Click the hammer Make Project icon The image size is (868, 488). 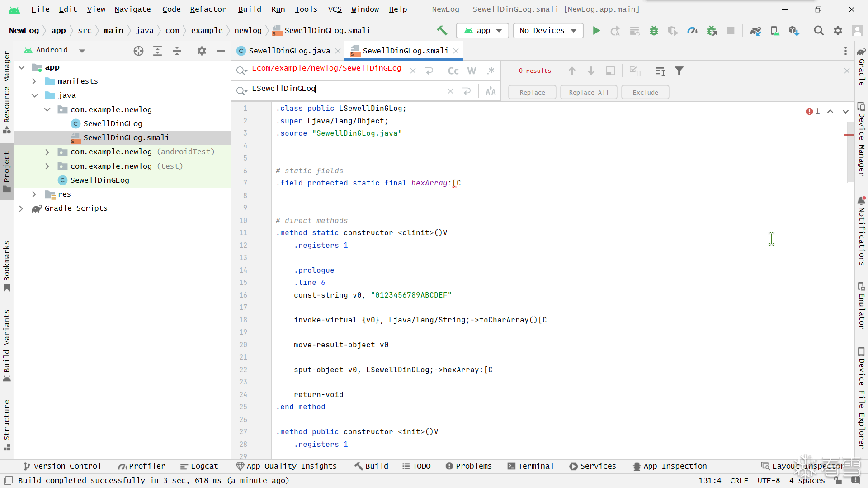point(442,31)
